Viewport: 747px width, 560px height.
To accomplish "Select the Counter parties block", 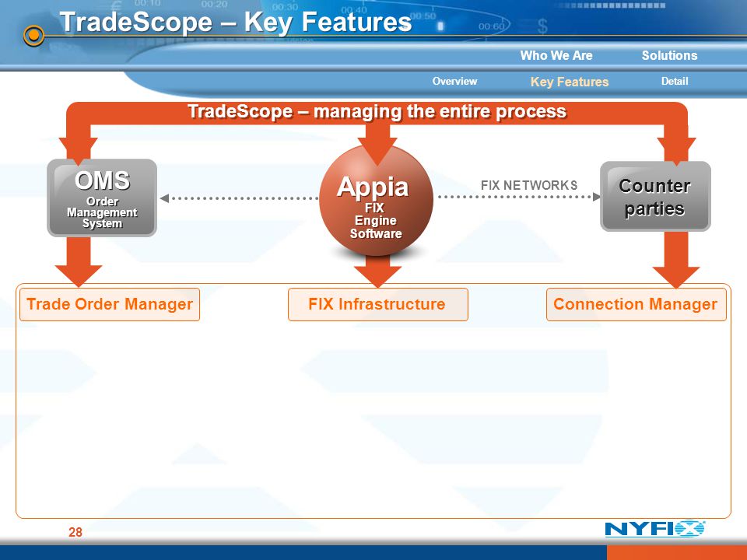I will click(655, 197).
